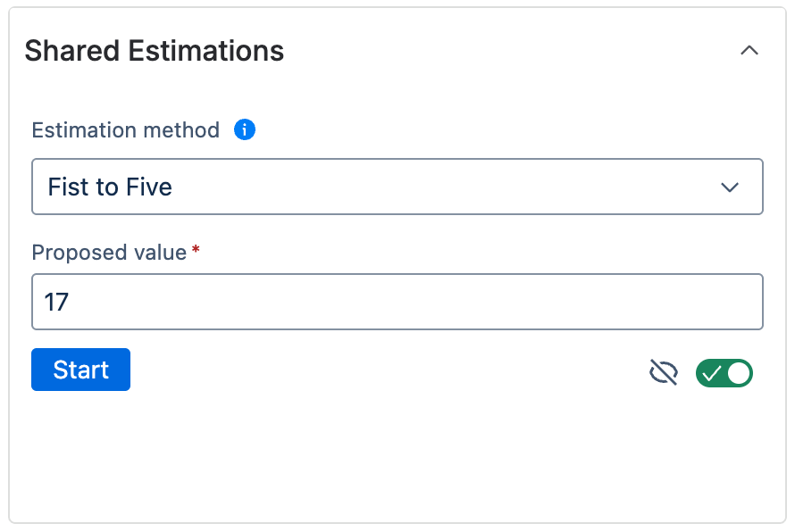Screen dimensions: 795x532
Task: Click the blue info icon beside Estimation method
Action: pos(244,130)
